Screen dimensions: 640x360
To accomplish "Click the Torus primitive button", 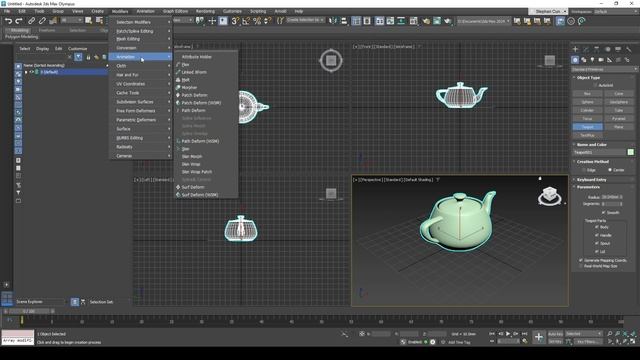I will coord(587,118).
